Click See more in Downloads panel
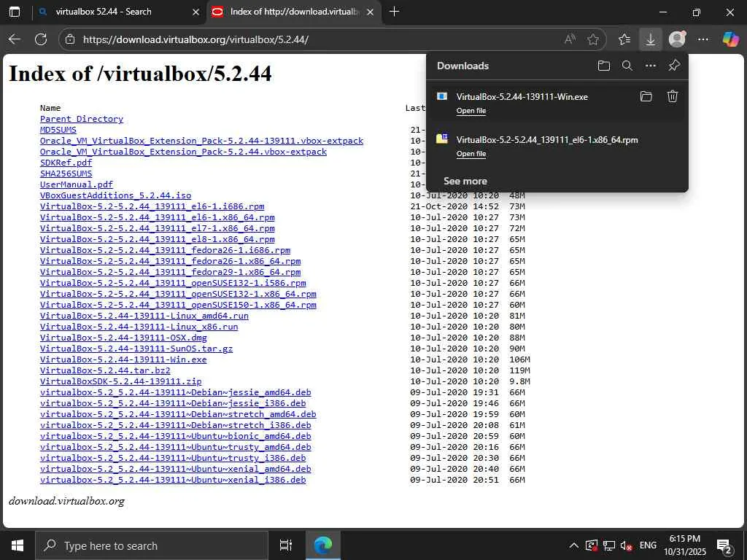The image size is (747, 560). [x=465, y=181]
